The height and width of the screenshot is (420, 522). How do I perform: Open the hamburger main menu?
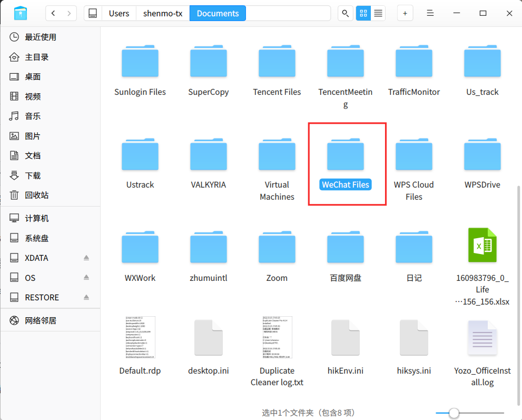pyautogui.click(x=430, y=13)
